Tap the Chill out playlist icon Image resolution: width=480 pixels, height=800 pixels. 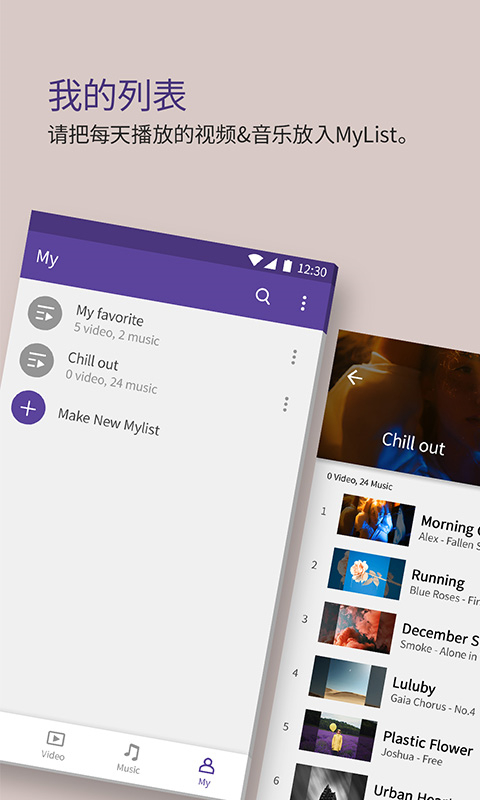pos(37,360)
